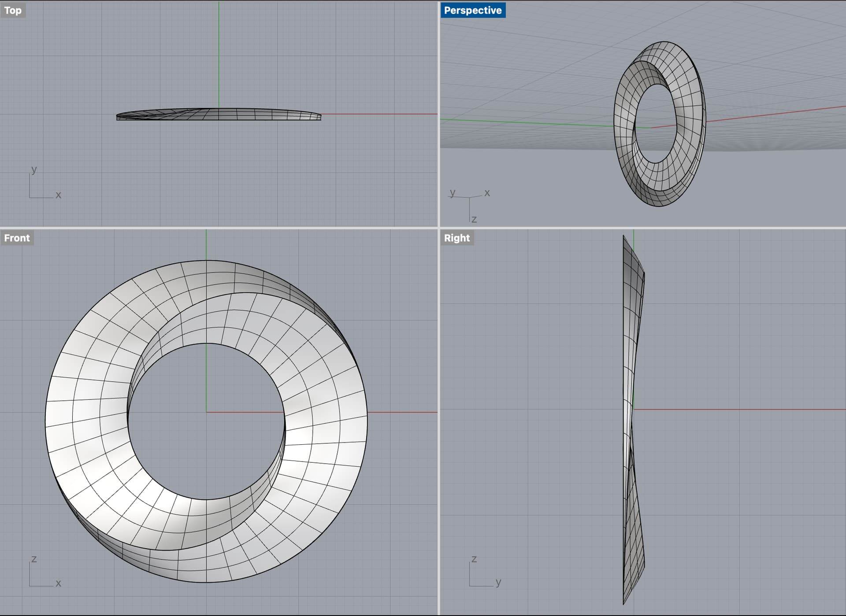Open the Right viewport title menu

click(456, 238)
